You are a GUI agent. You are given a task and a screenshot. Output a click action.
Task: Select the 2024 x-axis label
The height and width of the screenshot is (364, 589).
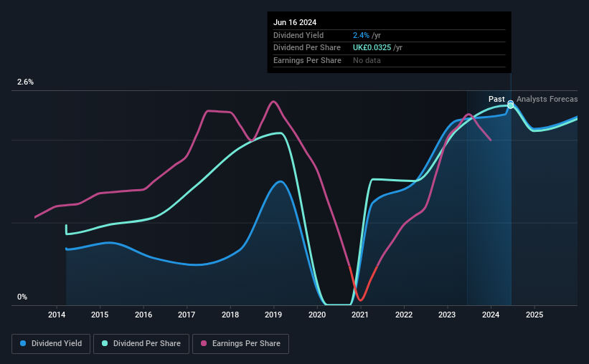(491, 315)
